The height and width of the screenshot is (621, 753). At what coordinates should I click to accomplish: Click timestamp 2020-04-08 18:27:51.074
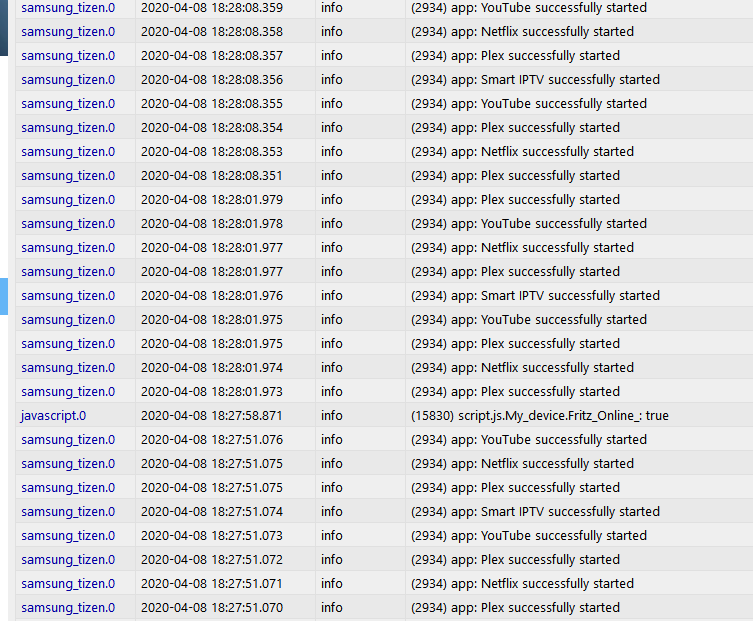(x=212, y=511)
